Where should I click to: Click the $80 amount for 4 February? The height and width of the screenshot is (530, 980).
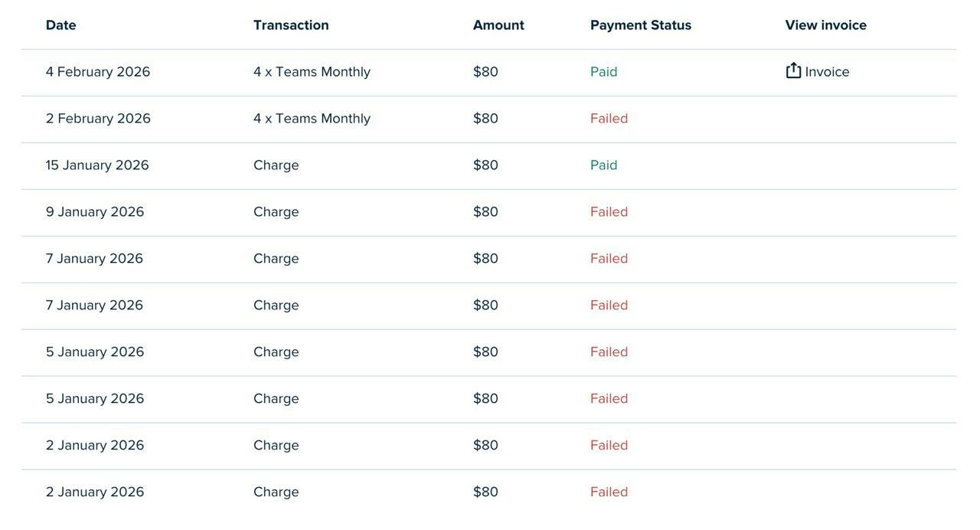[485, 72]
